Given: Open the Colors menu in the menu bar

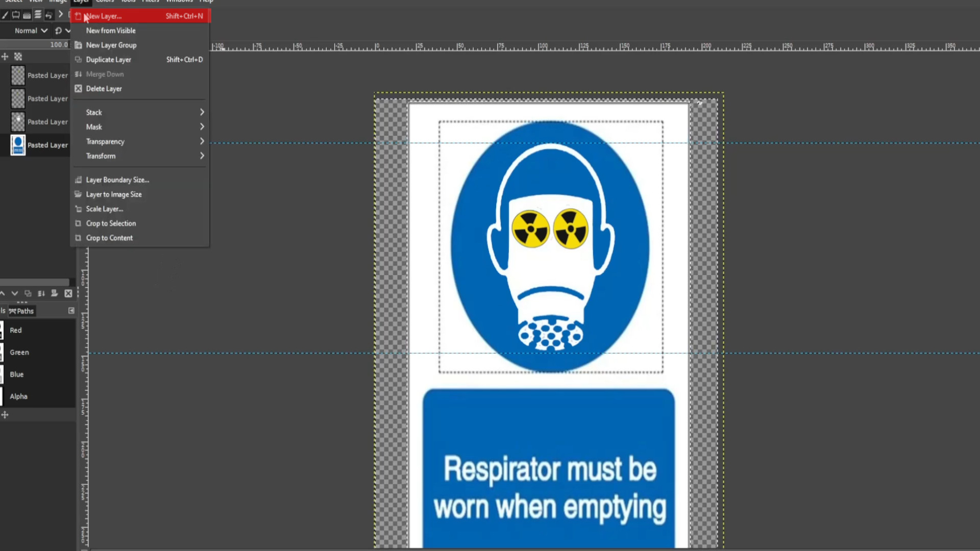Looking at the screenshot, I should point(105,2).
